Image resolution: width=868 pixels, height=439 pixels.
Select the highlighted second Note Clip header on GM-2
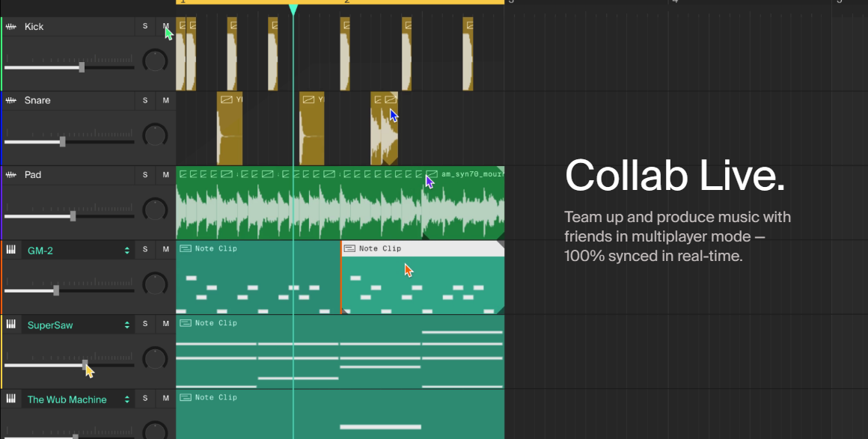[423, 248]
